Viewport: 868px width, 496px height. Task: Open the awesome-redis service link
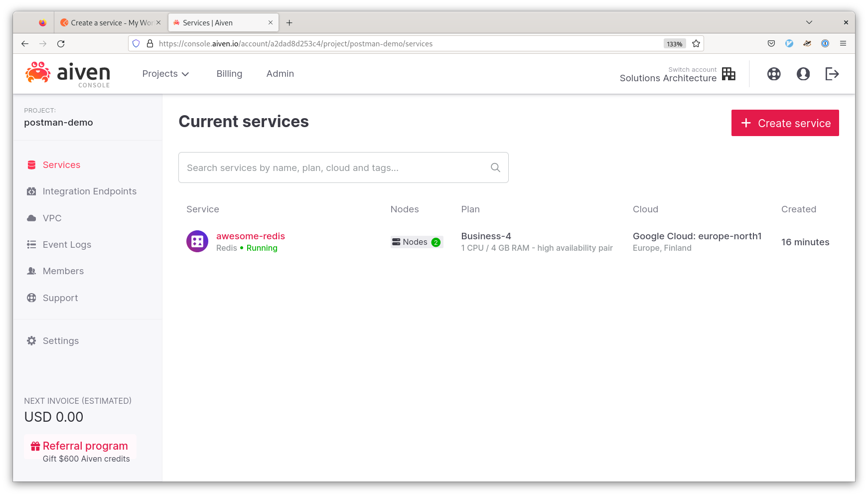pyautogui.click(x=251, y=236)
